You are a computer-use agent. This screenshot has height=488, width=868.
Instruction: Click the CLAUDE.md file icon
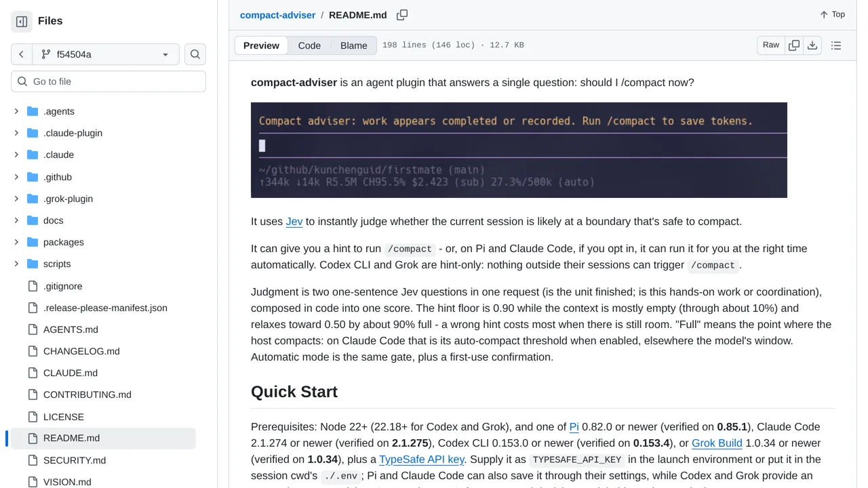(33, 373)
